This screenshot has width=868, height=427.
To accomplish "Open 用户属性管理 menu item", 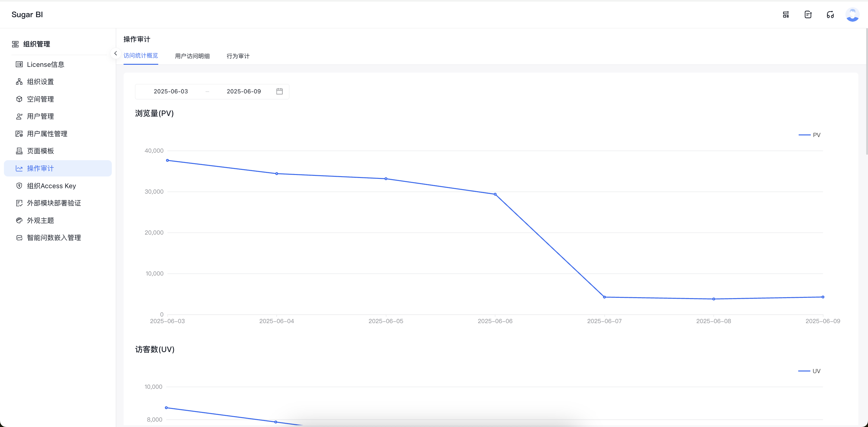I will click(58, 134).
